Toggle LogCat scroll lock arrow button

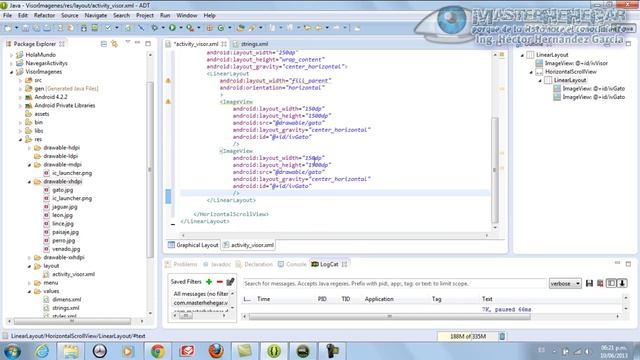click(622, 283)
